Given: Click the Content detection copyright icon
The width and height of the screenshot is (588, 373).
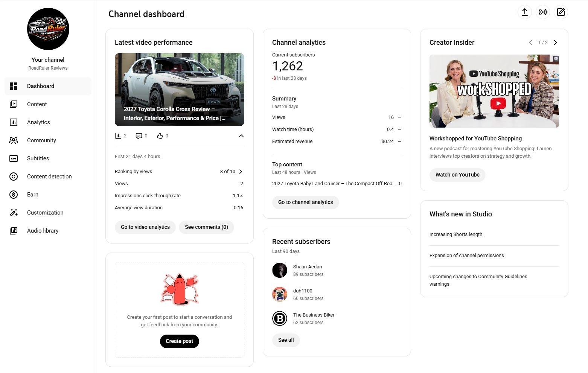Looking at the screenshot, I should pos(14,177).
